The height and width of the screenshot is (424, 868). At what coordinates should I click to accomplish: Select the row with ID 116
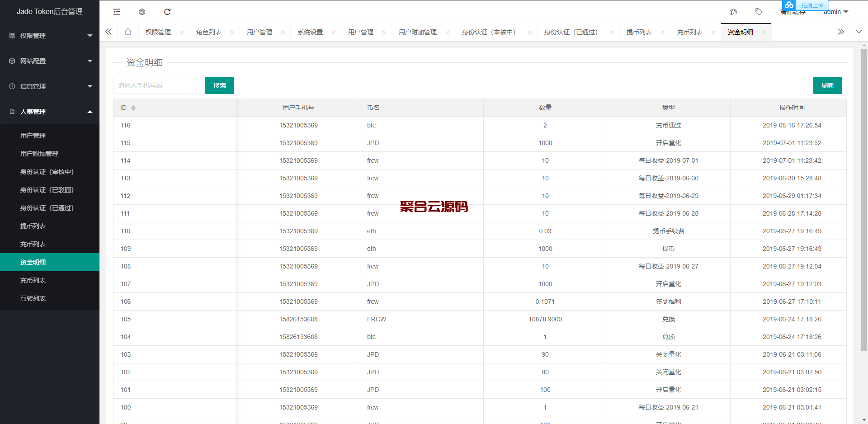[480, 125]
